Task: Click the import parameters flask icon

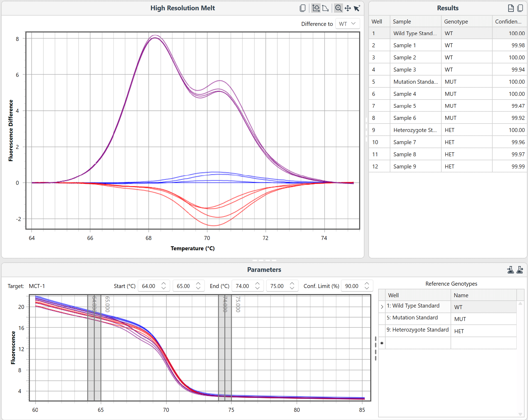Action: click(511, 270)
